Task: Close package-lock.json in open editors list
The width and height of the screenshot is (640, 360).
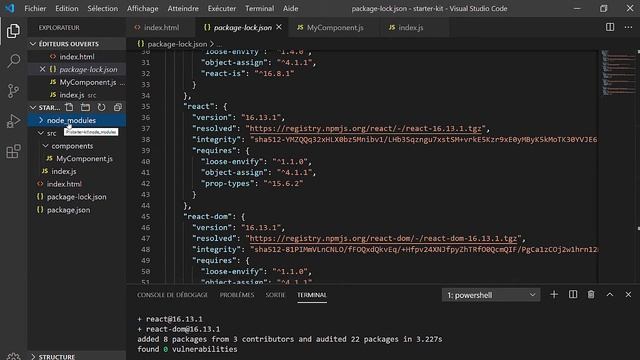Action: pos(42,69)
